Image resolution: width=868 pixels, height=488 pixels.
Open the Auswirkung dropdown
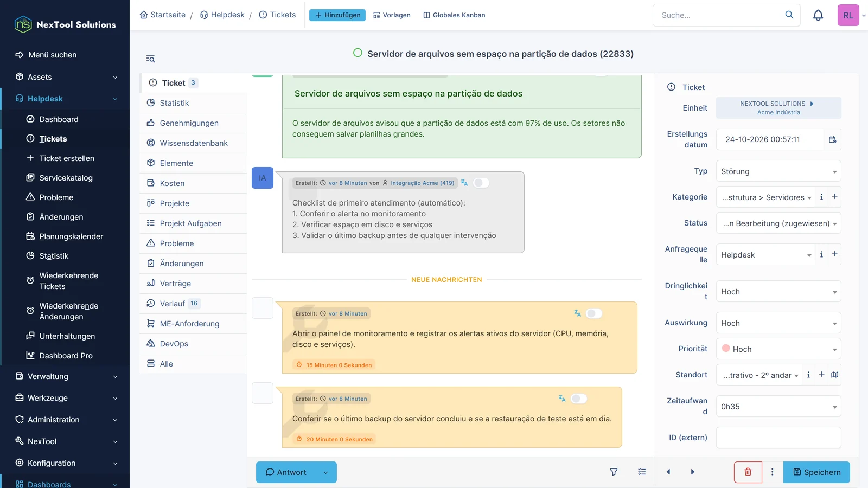tap(778, 323)
